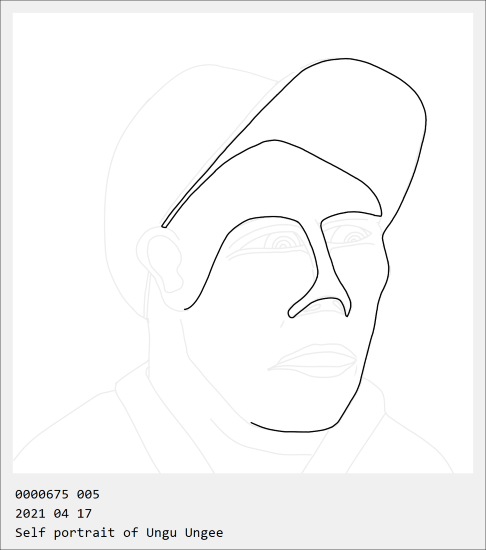The image size is (486, 550).
Task: Select the date text 2021 04 17
Action: click(53, 514)
